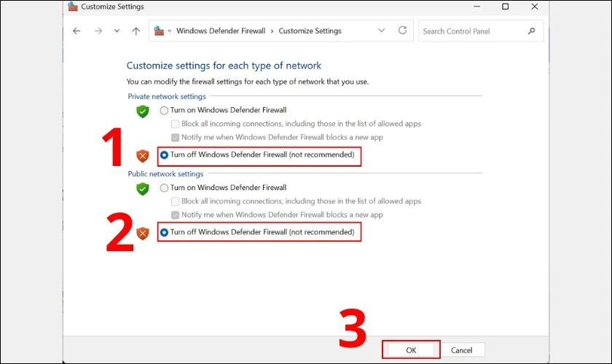This screenshot has width=612, height=364.
Task: Click the 'Private network settings' heading
Action: coord(167,96)
